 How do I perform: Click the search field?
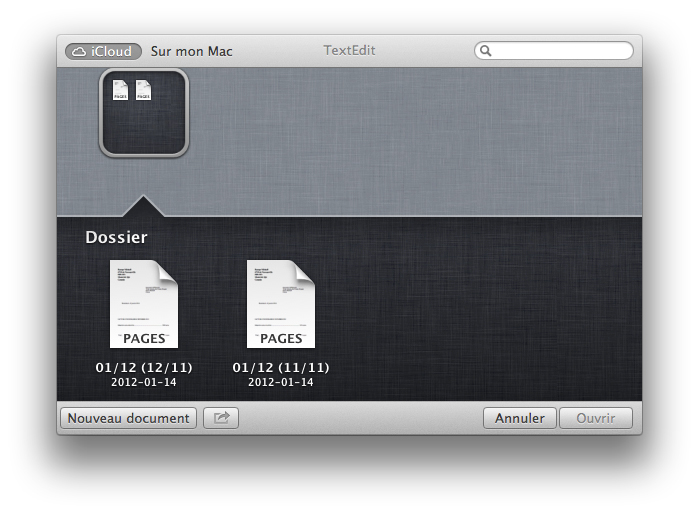[553, 51]
